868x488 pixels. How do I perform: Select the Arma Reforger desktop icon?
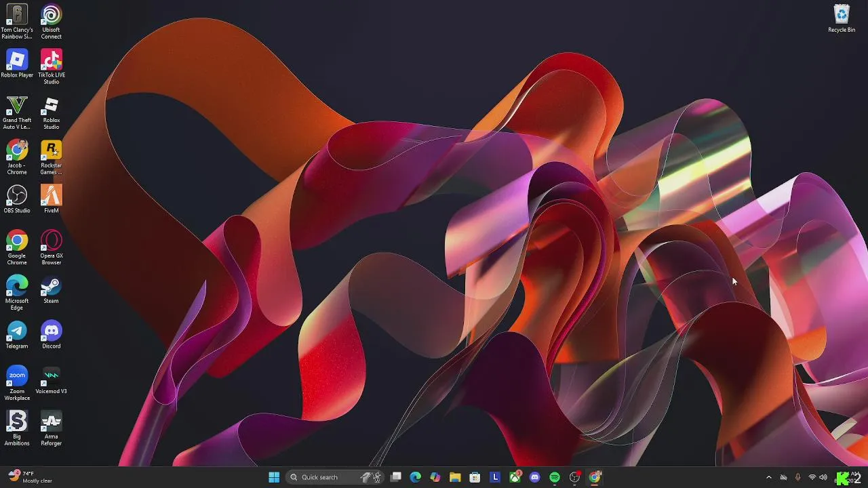tap(51, 428)
